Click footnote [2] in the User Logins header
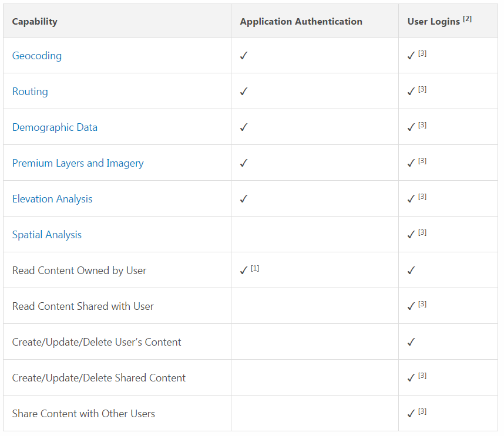 (468, 19)
